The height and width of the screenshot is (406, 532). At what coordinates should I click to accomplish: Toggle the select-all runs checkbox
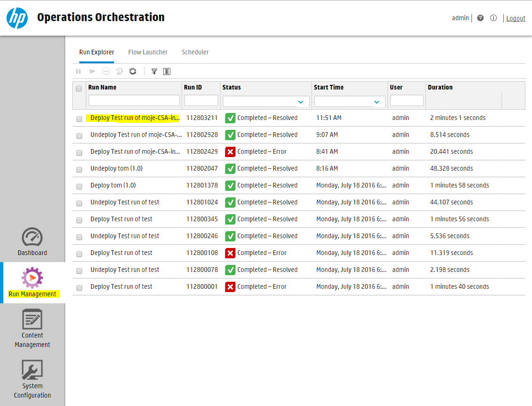point(79,89)
